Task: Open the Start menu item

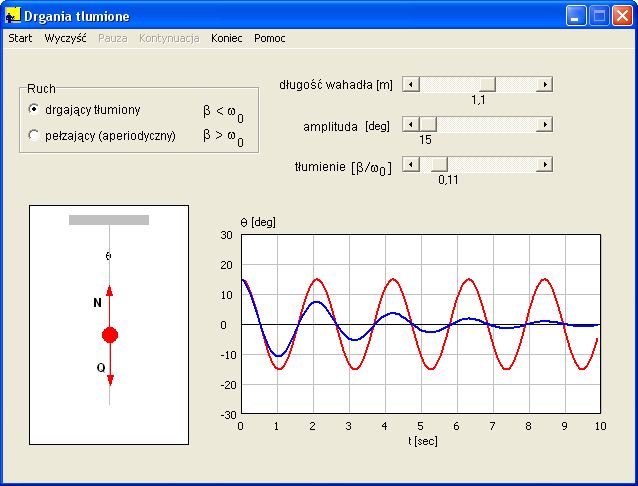Action: pyautogui.click(x=20, y=38)
